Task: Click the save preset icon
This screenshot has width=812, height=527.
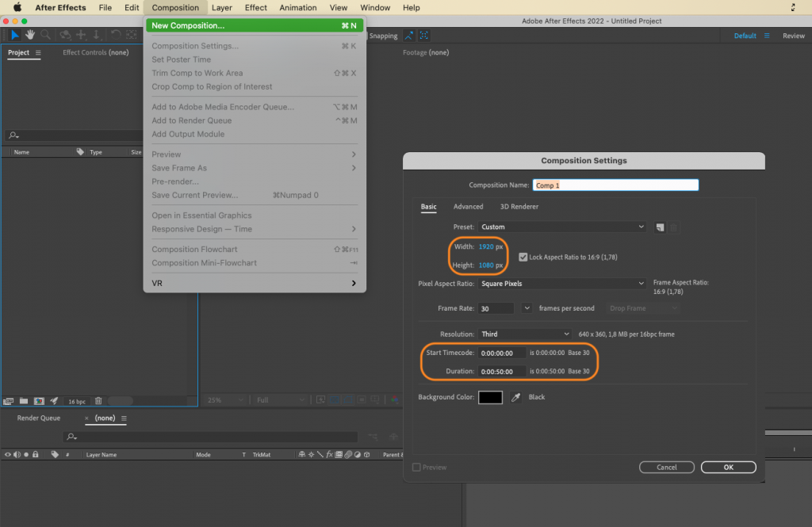Action: (660, 227)
